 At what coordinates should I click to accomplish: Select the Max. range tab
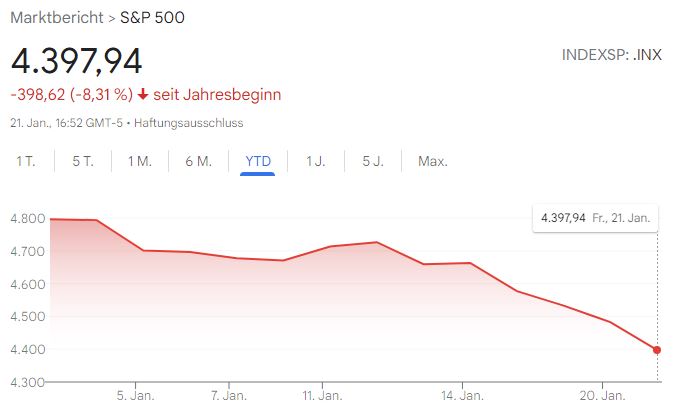point(432,161)
